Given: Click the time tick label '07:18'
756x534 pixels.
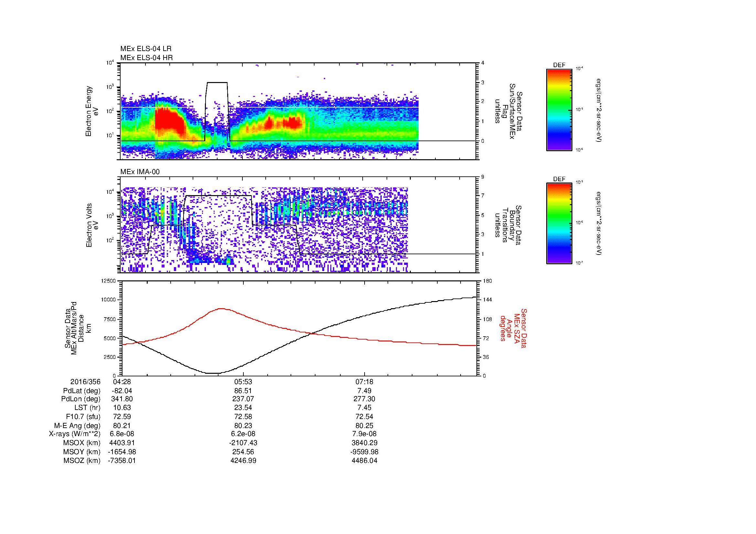Looking at the screenshot, I should tap(365, 382).
